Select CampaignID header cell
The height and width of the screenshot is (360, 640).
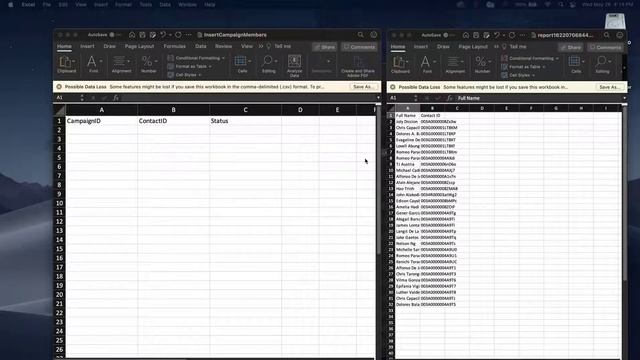tap(102, 121)
